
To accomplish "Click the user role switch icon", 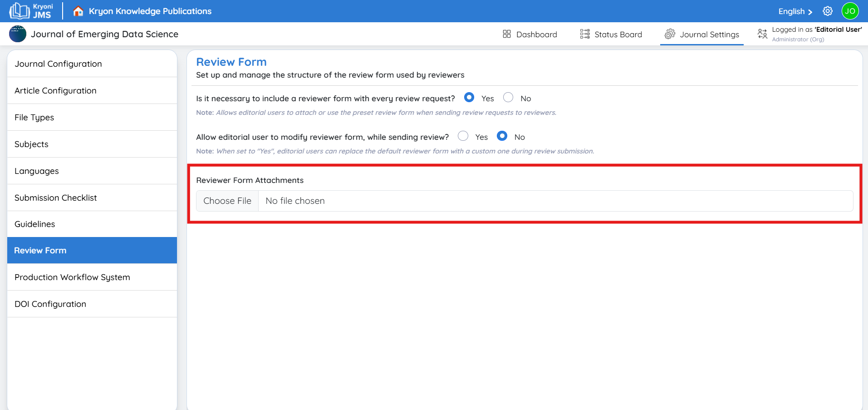I will [762, 34].
